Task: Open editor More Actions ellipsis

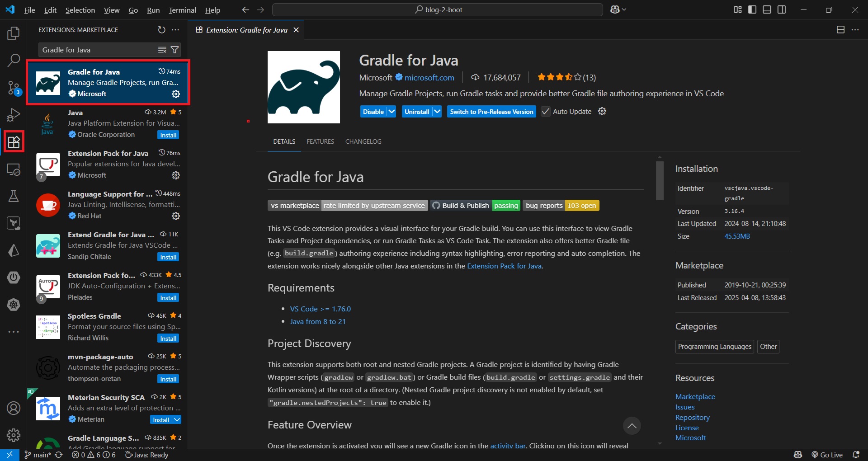Action: (855, 30)
